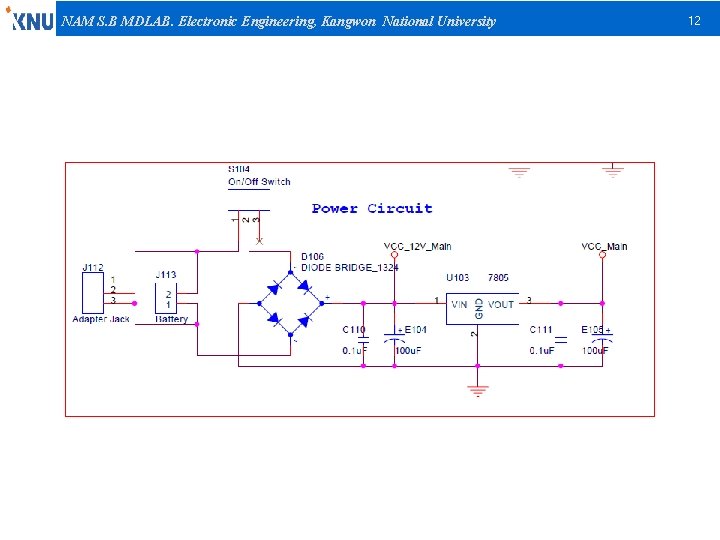Click the 'VIN' pin label on regulator
The width and height of the screenshot is (720, 540).
coord(459,304)
